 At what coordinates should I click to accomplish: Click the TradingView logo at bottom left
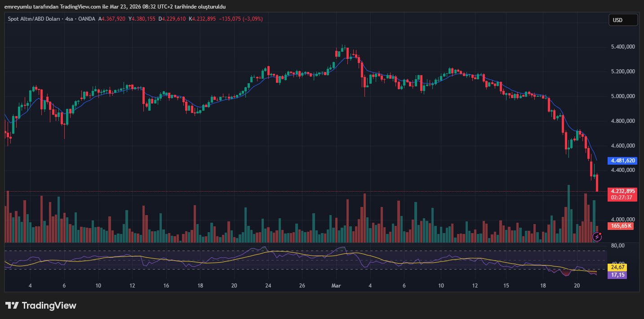[41, 306]
